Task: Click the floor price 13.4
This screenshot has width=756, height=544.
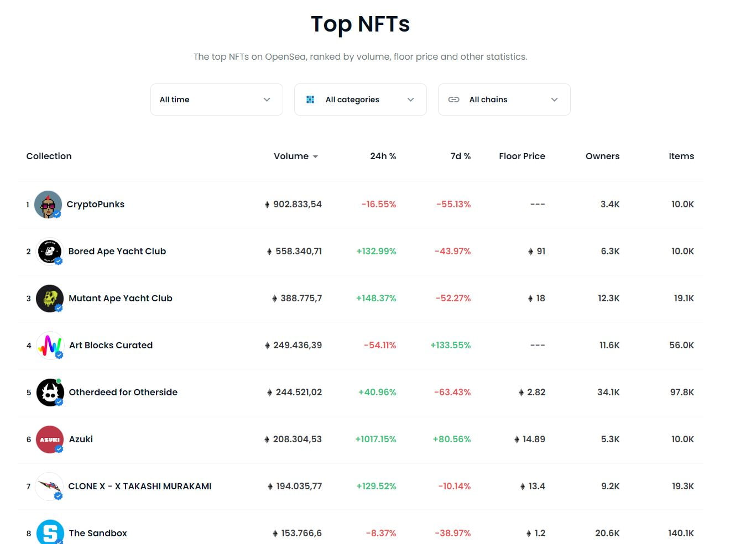Action: coord(536,487)
